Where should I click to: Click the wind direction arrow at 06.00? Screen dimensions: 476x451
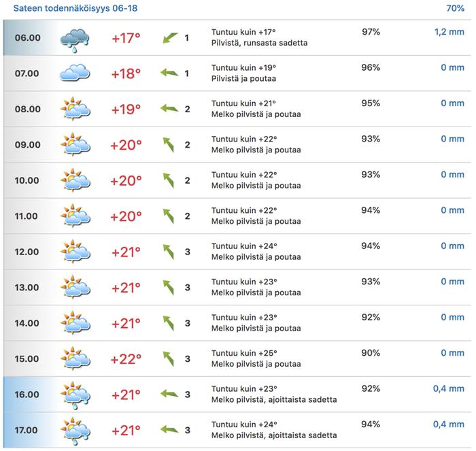click(x=169, y=38)
